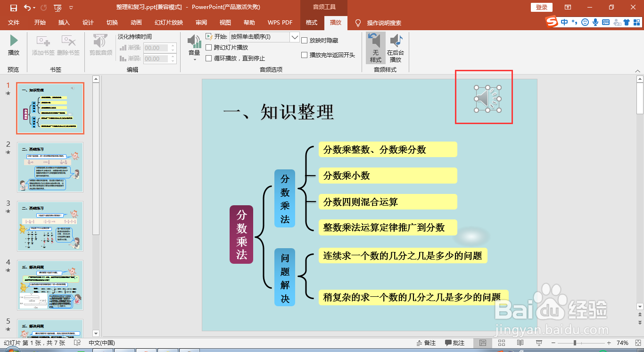This screenshot has width=644, height=352.
Task: Open the Sogou toolbox grid icon
Action: (x=637, y=22)
